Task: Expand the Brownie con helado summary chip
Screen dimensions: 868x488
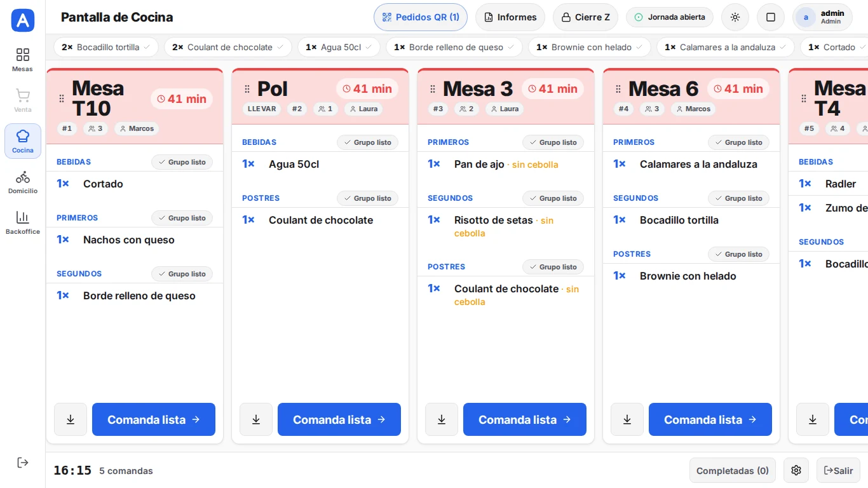Action: point(589,47)
